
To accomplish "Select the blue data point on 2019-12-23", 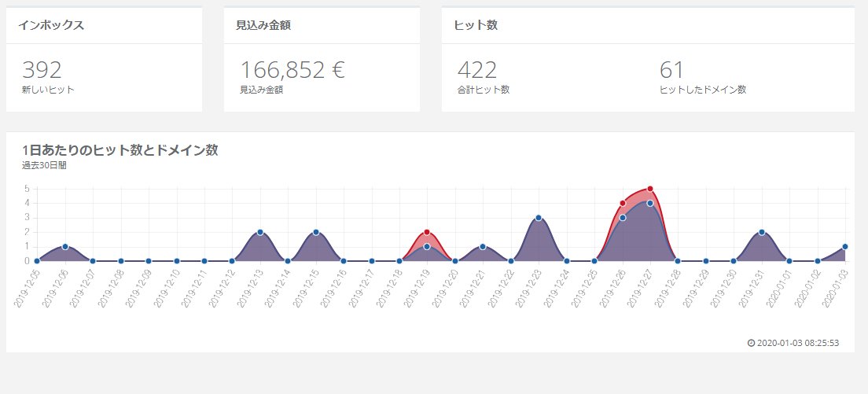I will click(539, 218).
